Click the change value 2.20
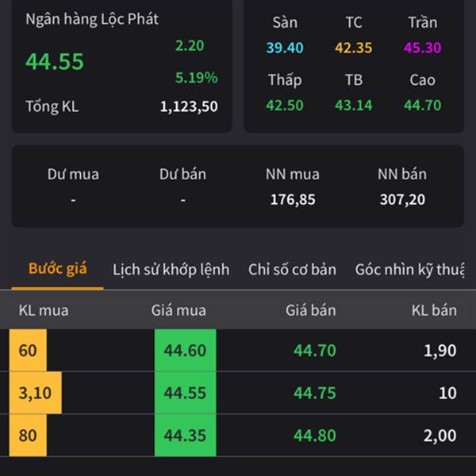476x476 pixels. (x=190, y=45)
